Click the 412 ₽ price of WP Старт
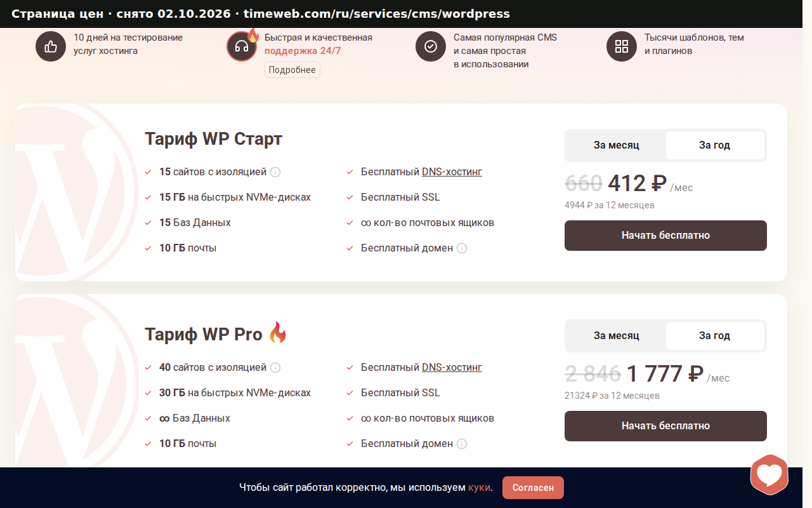The width and height of the screenshot is (812, 508). coord(637,184)
